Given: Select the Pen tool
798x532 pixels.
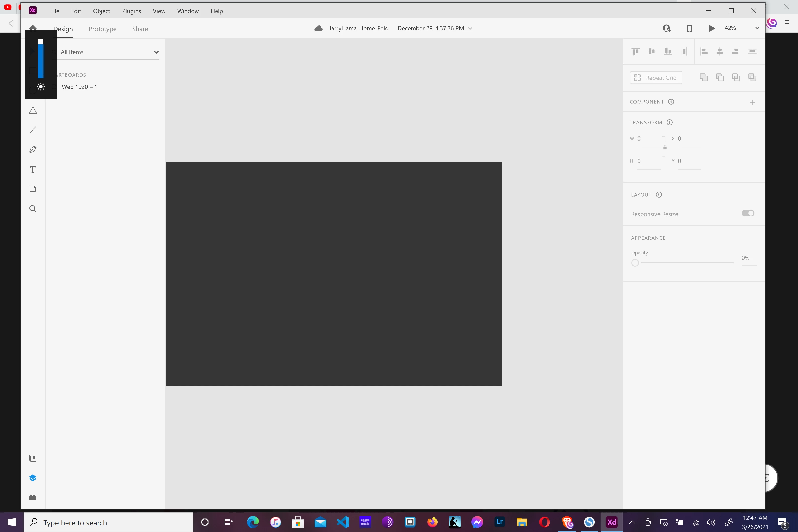Looking at the screenshot, I should click(33, 150).
